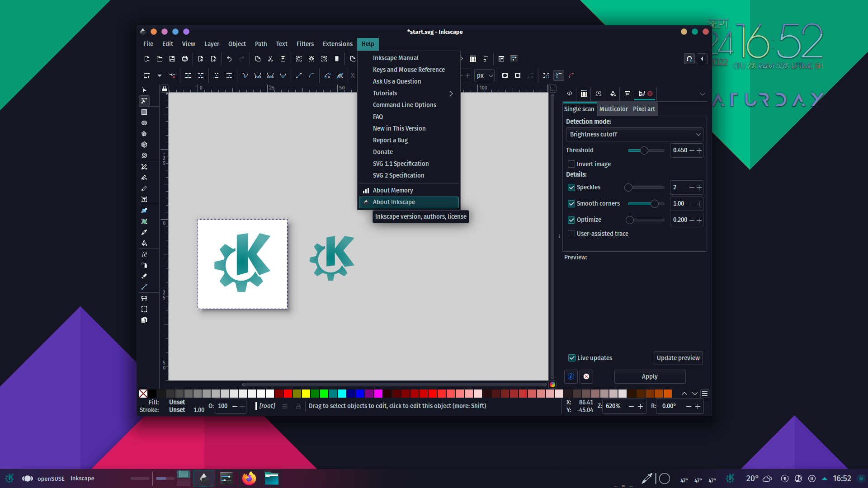Make selected segments straight lines
The width and height of the screenshot is (868, 488).
pos(299,75)
